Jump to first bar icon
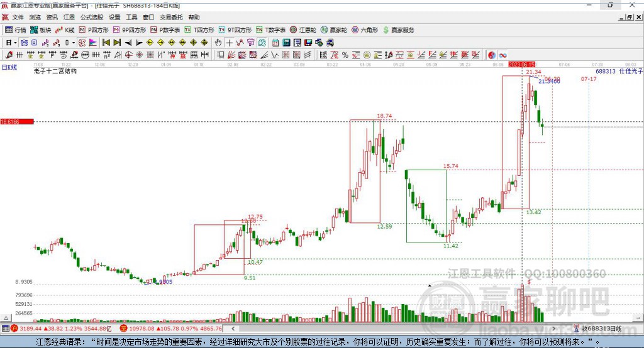Screen dimensions: 644x348 [x=106, y=43]
